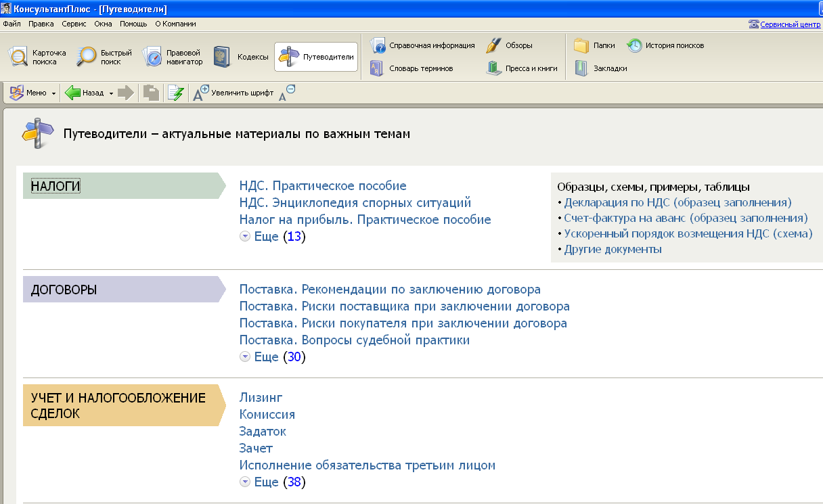Open Ускоренный порядок возмещения НДС схема

(x=688, y=233)
